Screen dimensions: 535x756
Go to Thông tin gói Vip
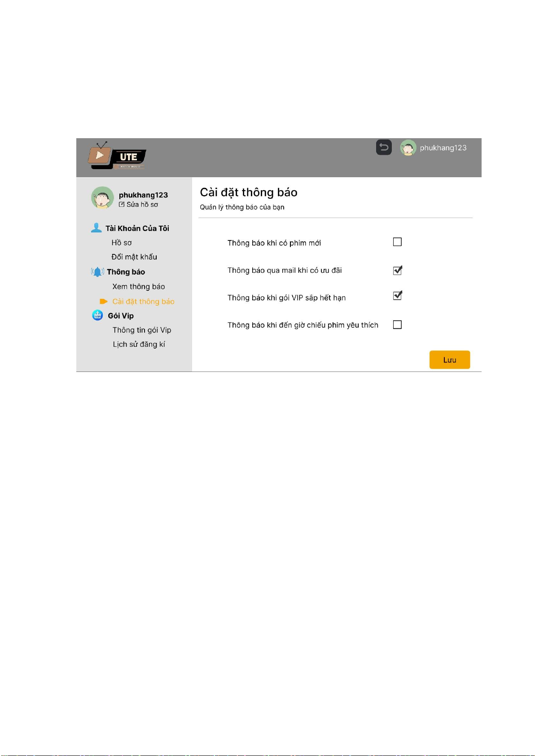point(142,330)
